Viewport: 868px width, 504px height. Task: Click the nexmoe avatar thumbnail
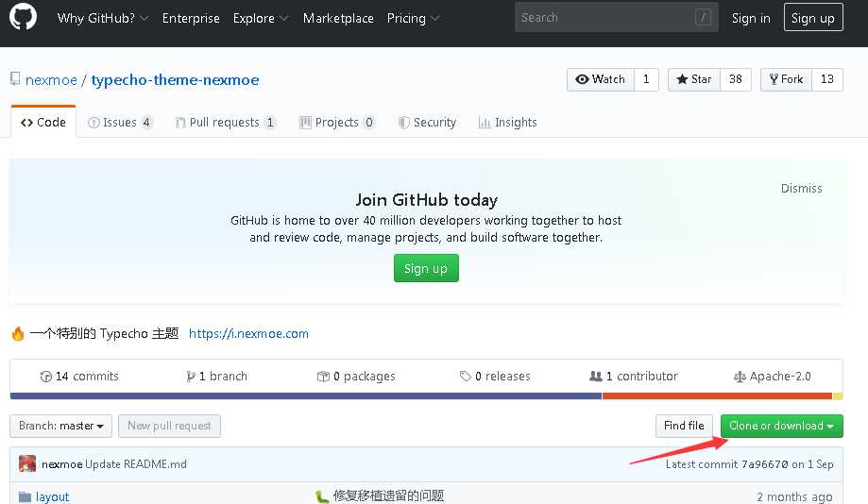click(x=27, y=463)
